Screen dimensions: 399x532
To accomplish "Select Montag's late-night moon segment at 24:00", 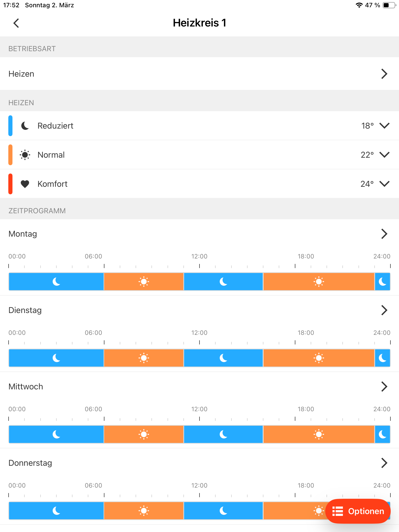I will coord(382,282).
